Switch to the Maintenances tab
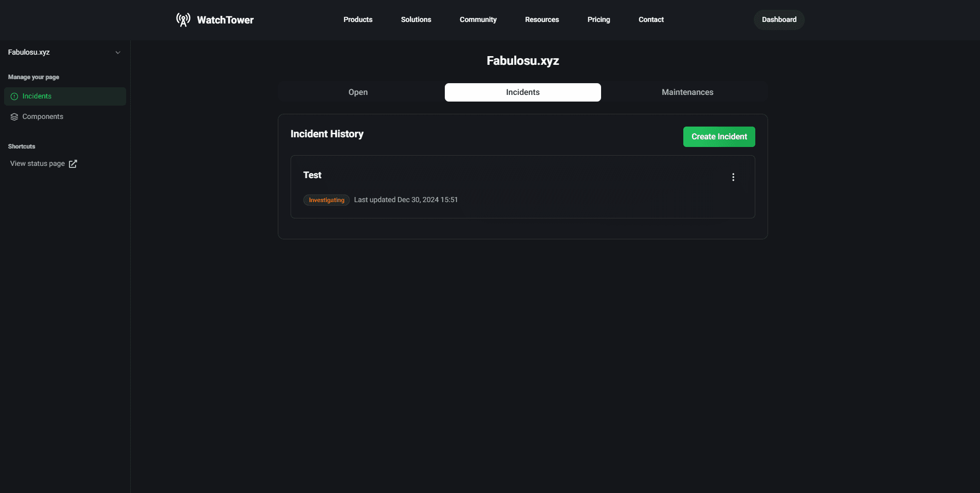This screenshot has width=980, height=493. point(687,92)
